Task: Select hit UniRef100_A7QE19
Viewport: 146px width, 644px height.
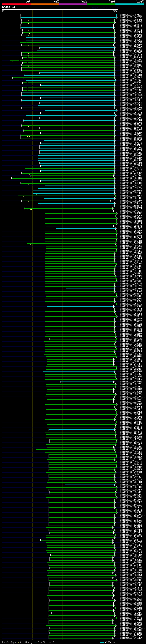Action: pyautogui.click(x=131, y=85)
